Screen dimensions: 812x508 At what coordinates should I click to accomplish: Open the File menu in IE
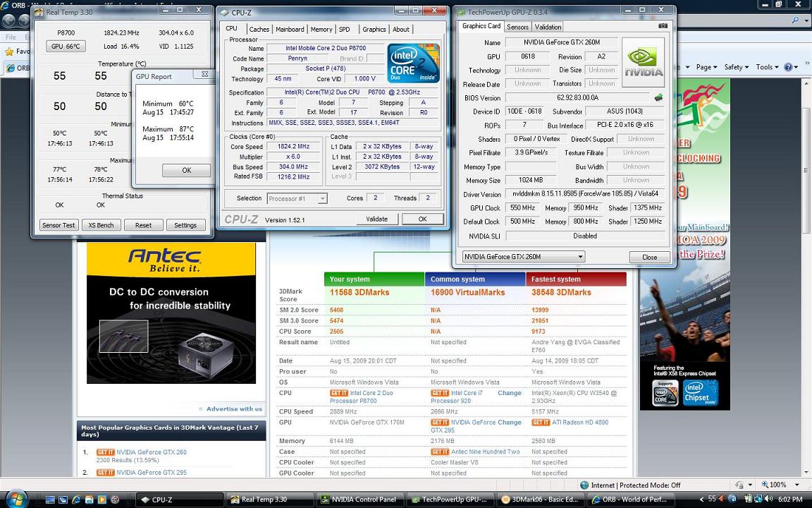click(x=11, y=37)
